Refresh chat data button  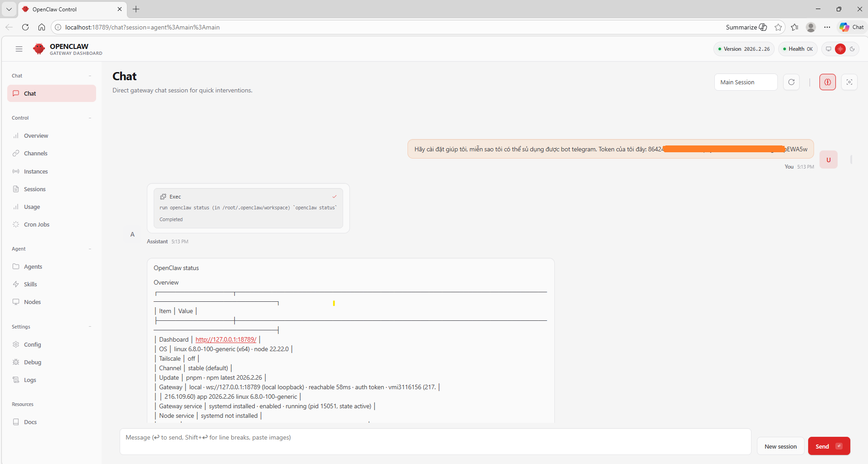791,82
